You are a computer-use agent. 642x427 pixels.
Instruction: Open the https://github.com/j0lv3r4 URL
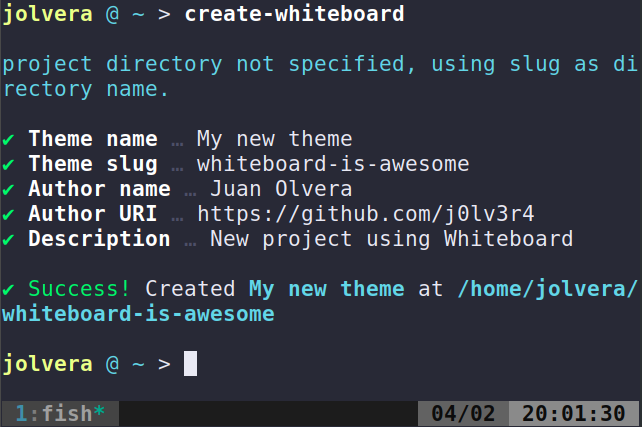tap(366, 214)
